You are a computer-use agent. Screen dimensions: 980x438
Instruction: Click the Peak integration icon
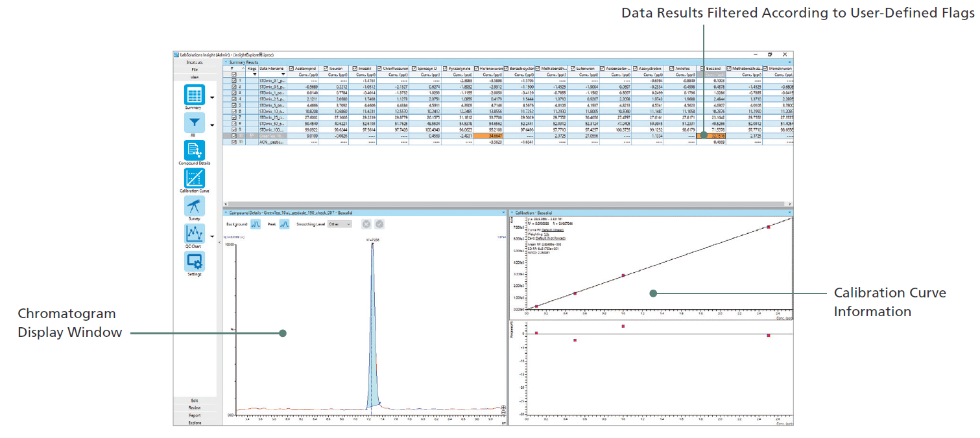tap(284, 224)
